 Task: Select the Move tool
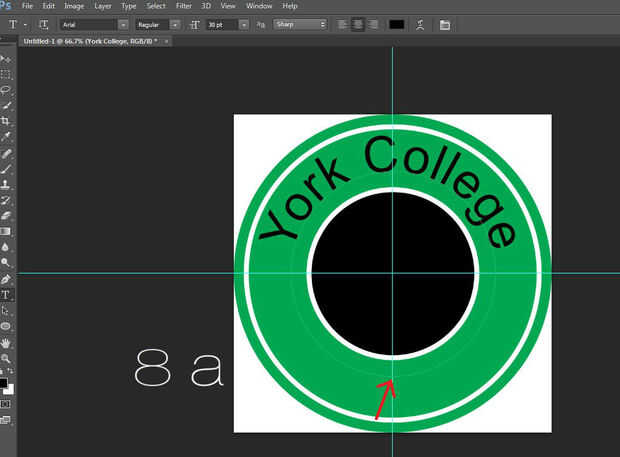coord(6,59)
